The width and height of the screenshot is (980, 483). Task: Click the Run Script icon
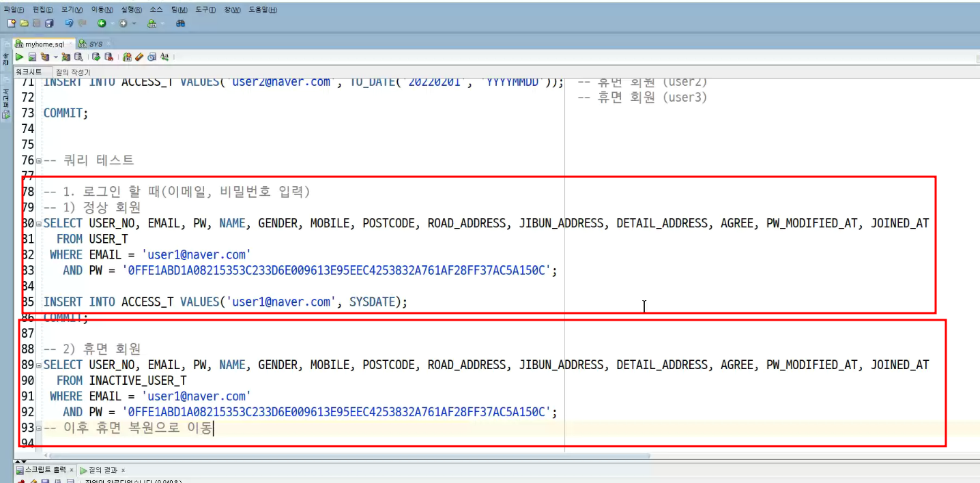[x=32, y=57]
